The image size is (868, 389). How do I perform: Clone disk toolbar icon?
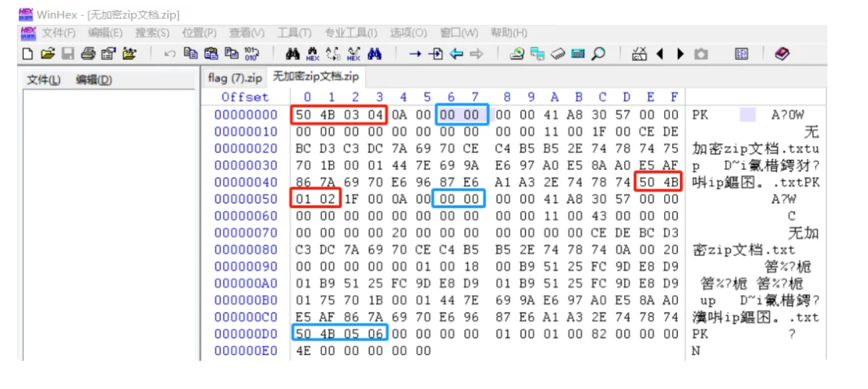pos(537,54)
